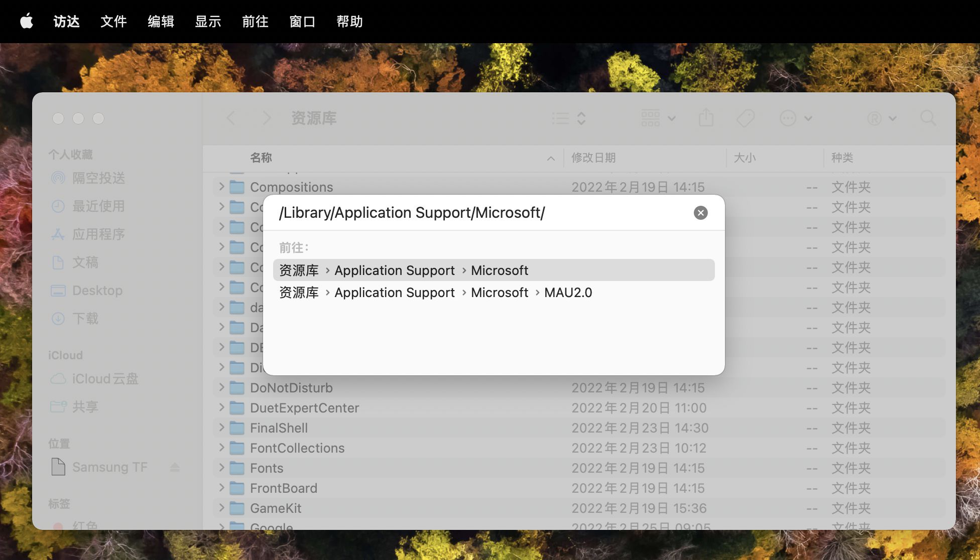Image resolution: width=980 pixels, height=560 pixels.
Task: Click the tag icon in toolbar
Action: point(745,118)
